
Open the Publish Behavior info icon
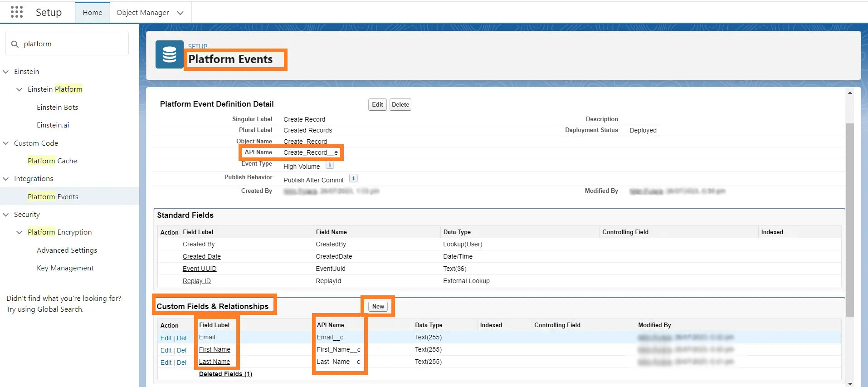[354, 178]
